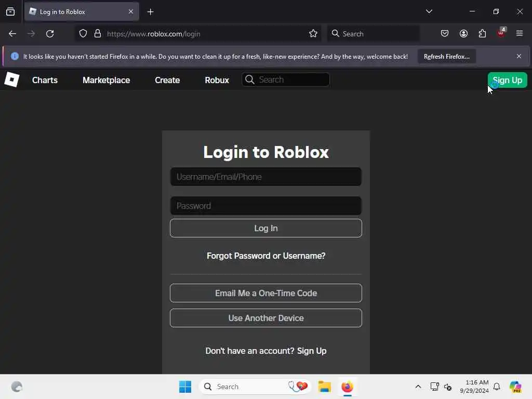532x399 pixels.
Task: Click the Roblox logo home icon
Action: pyautogui.click(x=12, y=80)
